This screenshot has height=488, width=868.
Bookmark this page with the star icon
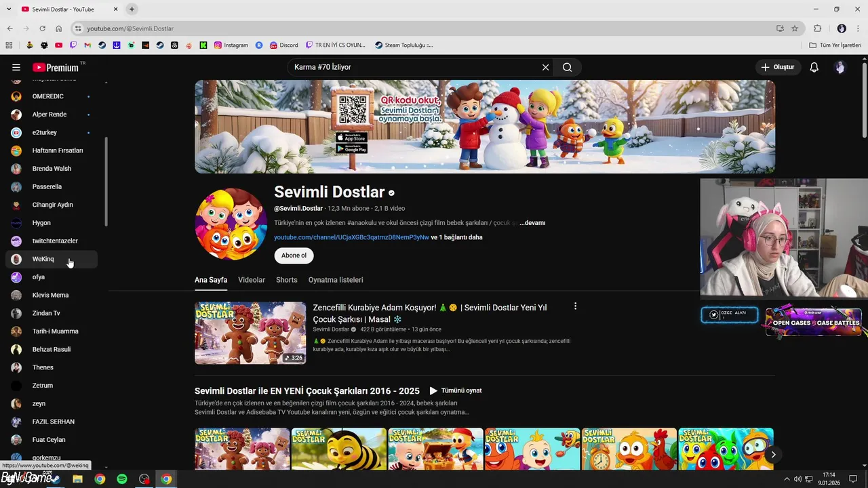pyautogui.click(x=795, y=28)
